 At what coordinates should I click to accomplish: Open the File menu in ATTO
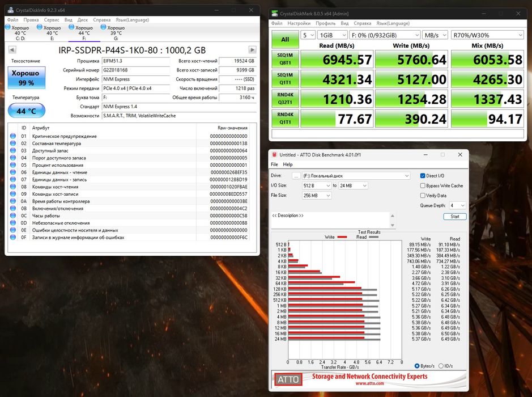(274, 164)
